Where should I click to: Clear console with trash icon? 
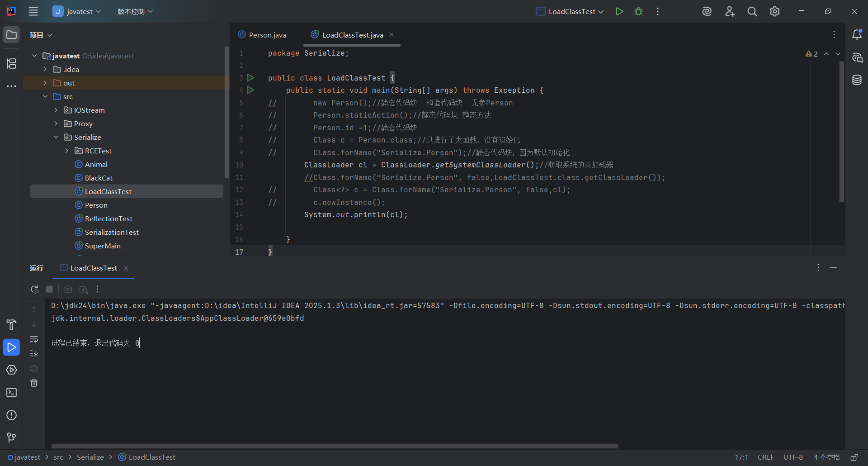[x=34, y=383]
